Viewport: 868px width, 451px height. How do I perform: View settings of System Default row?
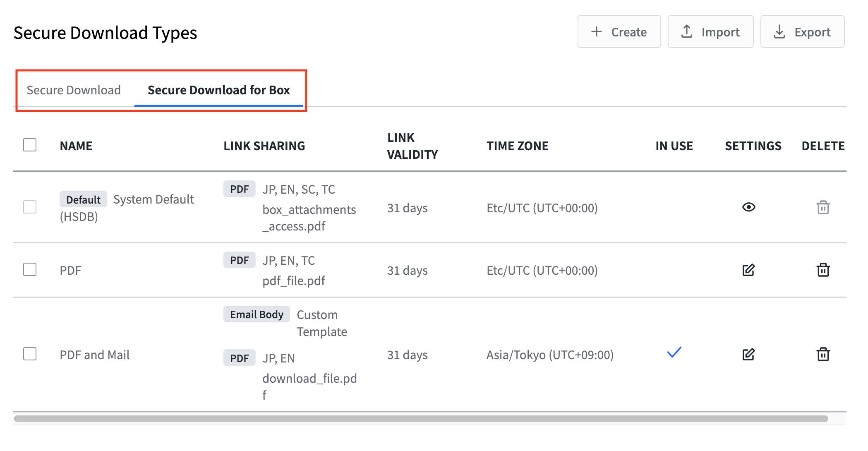coord(748,207)
